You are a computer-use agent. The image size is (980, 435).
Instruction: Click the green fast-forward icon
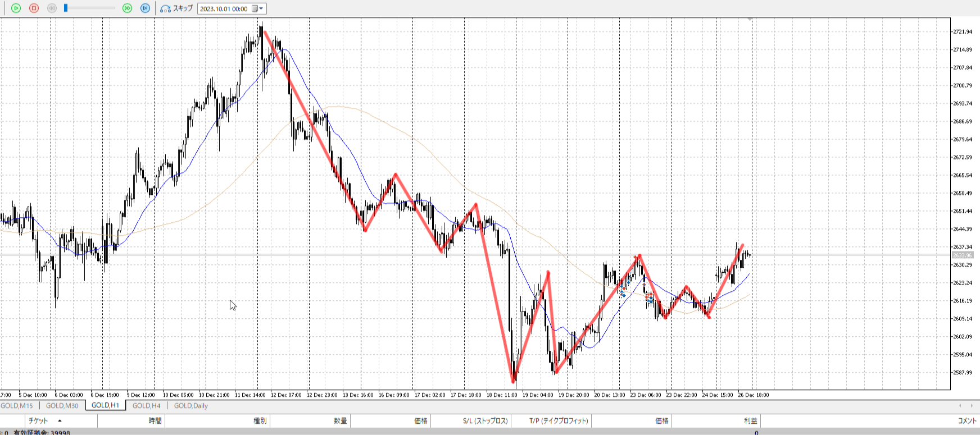[127, 8]
